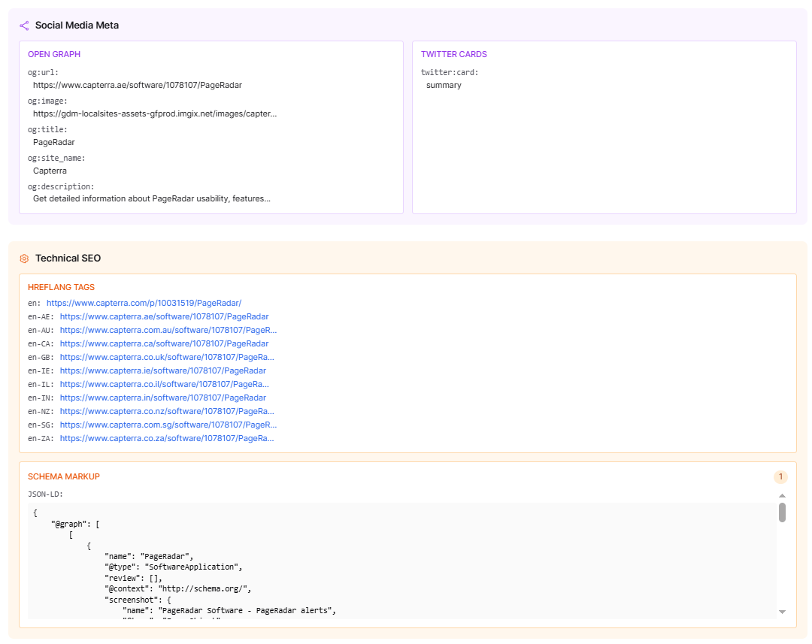Click the og:site_name: label

click(x=56, y=158)
